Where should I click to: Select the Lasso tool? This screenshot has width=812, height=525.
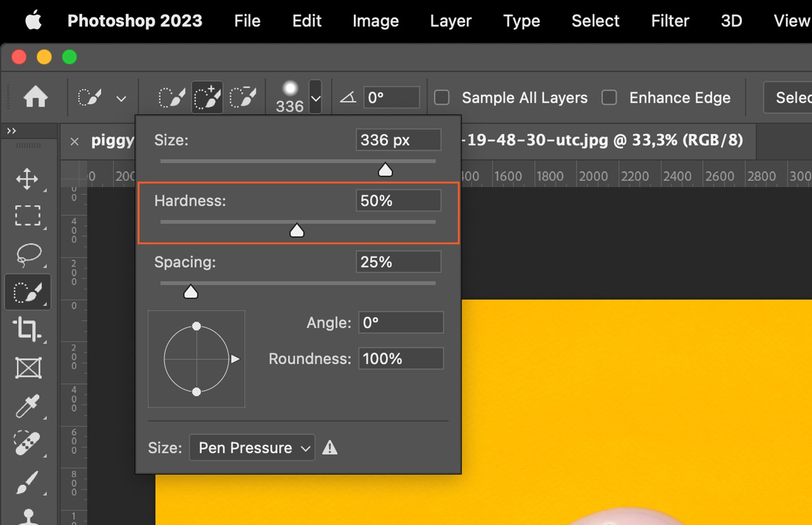point(28,254)
